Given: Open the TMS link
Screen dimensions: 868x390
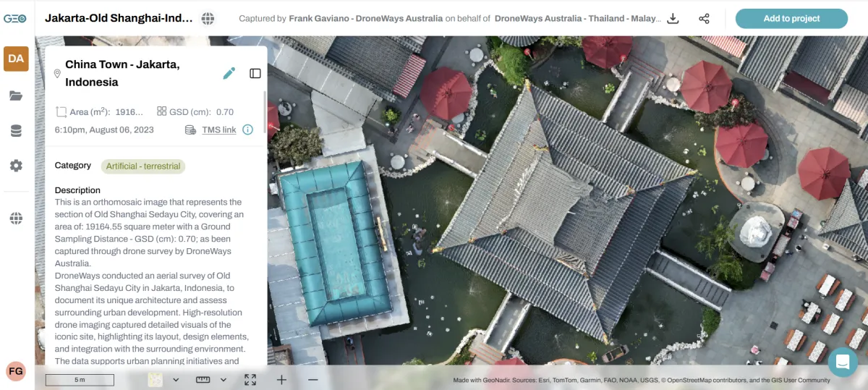Looking at the screenshot, I should pyautogui.click(x=218, y=130).
